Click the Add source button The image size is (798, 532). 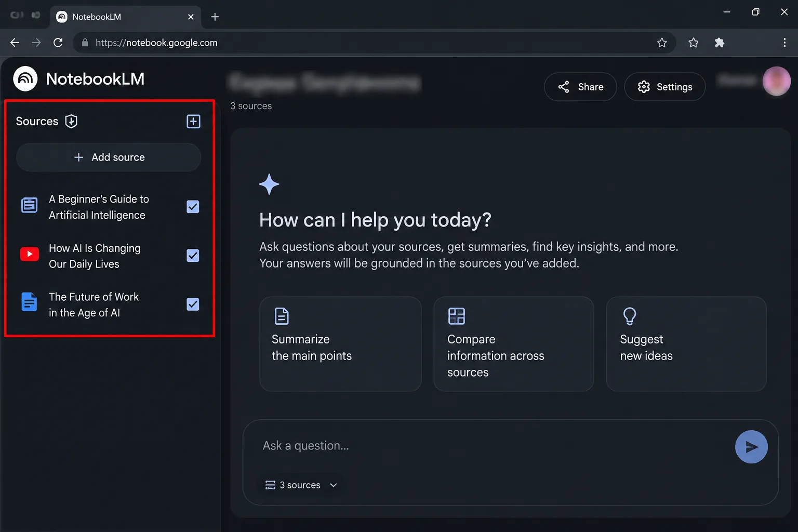[x=109, y=157]
